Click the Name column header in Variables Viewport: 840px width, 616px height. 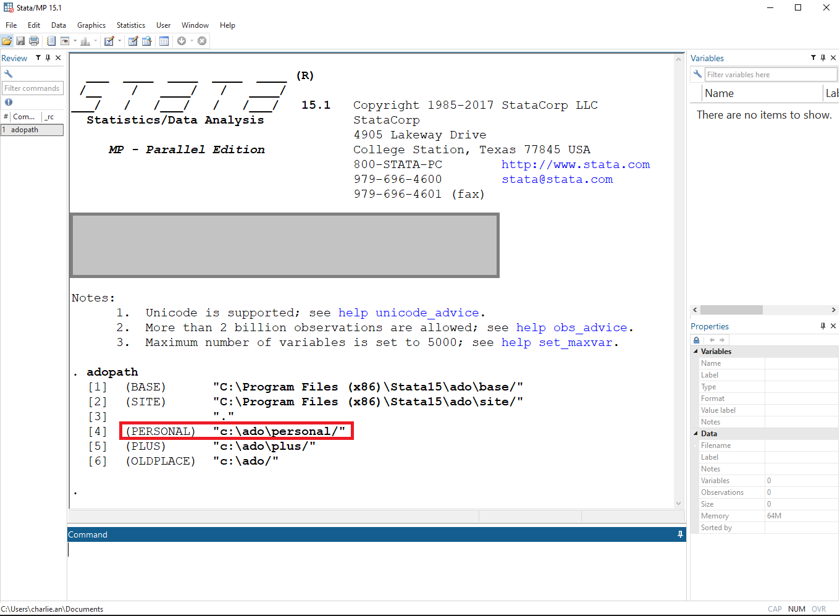coord(763,93)
